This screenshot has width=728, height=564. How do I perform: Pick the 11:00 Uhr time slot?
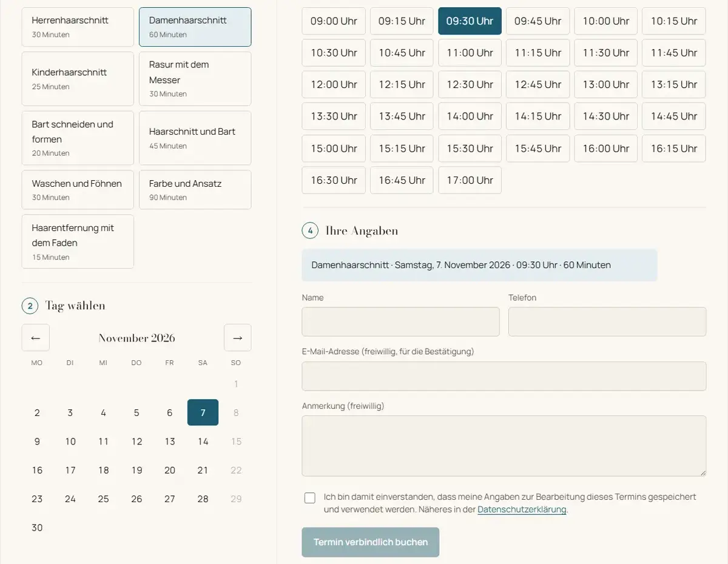click(470, 53)
